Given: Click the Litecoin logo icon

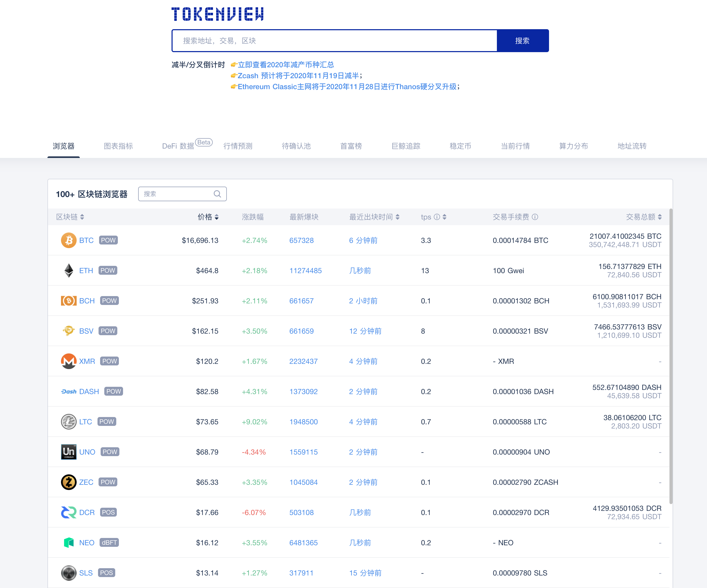Looking at the screenshot, I should coord(69,422).
